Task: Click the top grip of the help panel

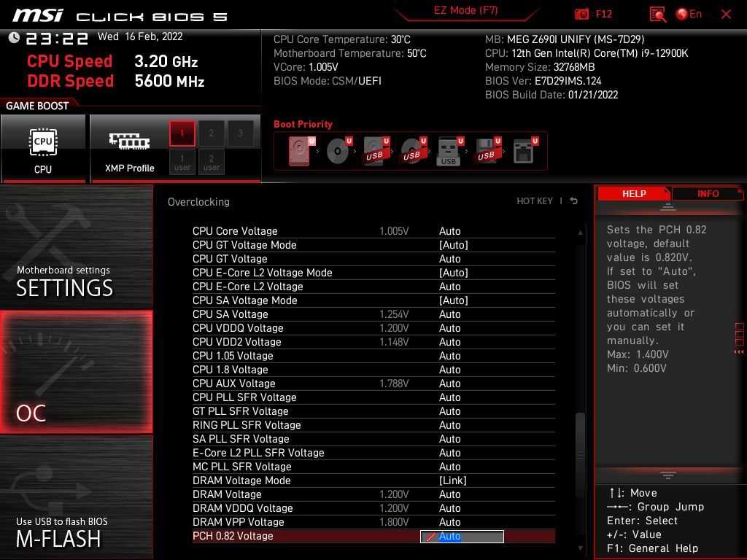Action: point(668,207)
